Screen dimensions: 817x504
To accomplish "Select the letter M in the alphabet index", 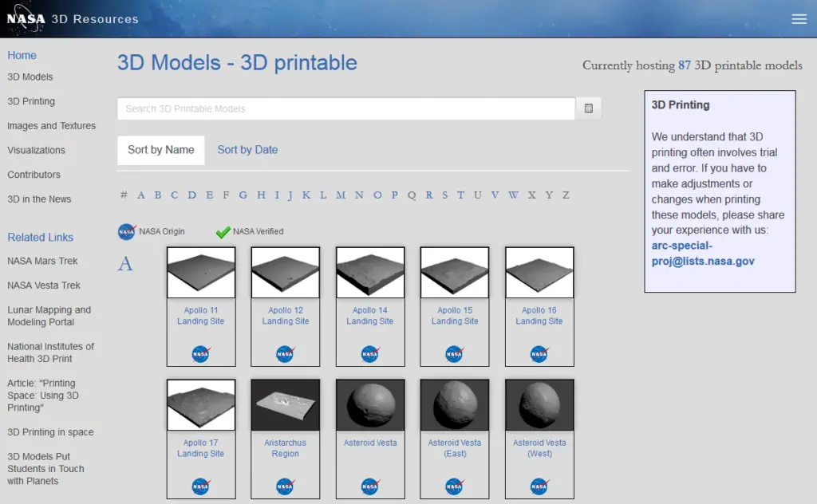I will coord(341,195).
